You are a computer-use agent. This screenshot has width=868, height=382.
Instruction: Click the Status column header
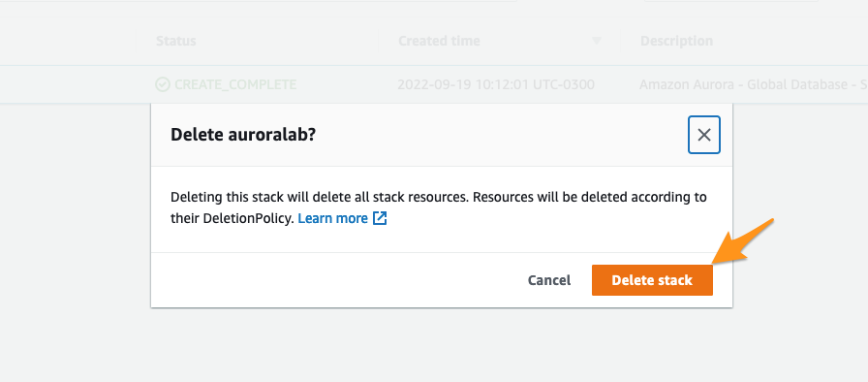coord(176,41)
